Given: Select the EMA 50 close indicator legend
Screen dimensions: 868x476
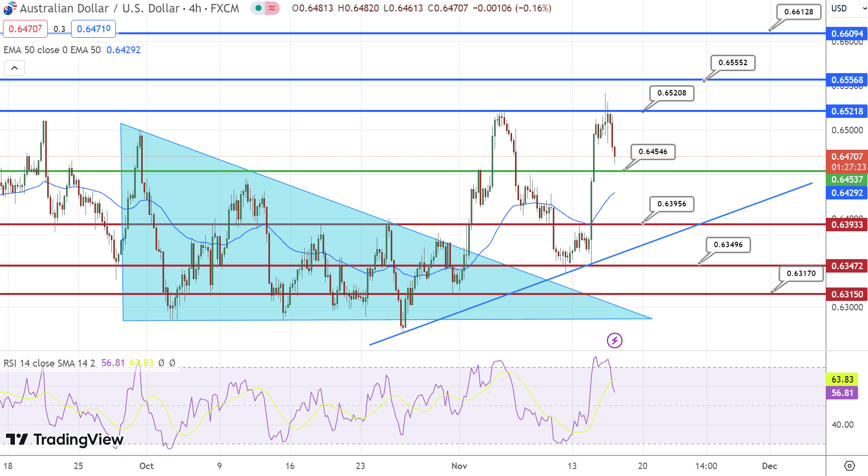Looking at the screenshot, I should pyautogui.click(x=52, y=50).
